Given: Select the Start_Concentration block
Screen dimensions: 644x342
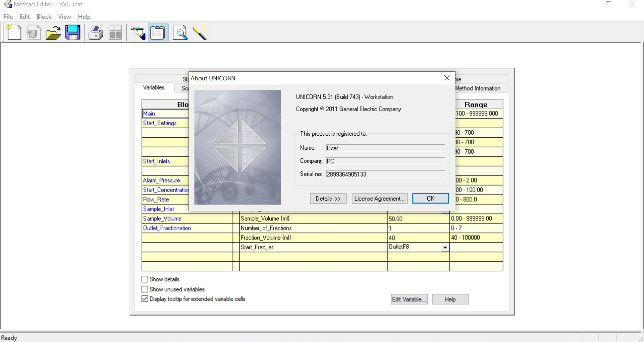Looking at the screenshot, I should pyautogui.click(x=166, y=190).
